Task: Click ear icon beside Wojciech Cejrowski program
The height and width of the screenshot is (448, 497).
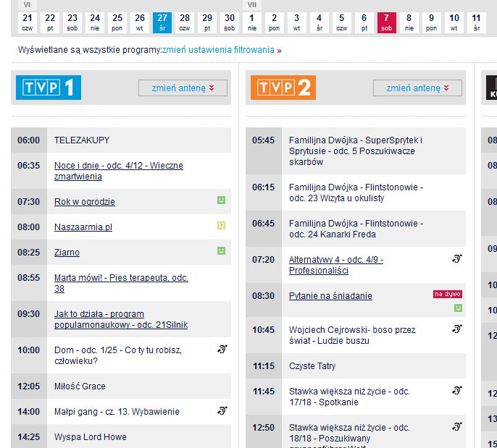Action: coord(457,329)
